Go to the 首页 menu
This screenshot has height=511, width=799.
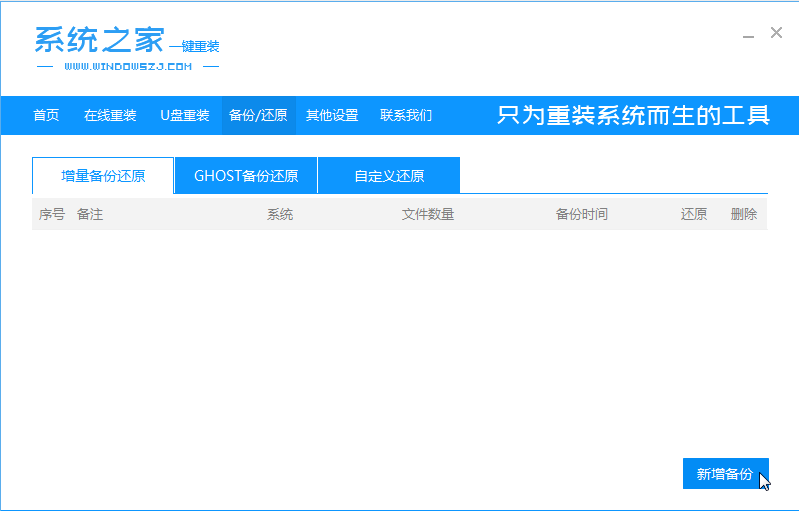coord(46,115)
